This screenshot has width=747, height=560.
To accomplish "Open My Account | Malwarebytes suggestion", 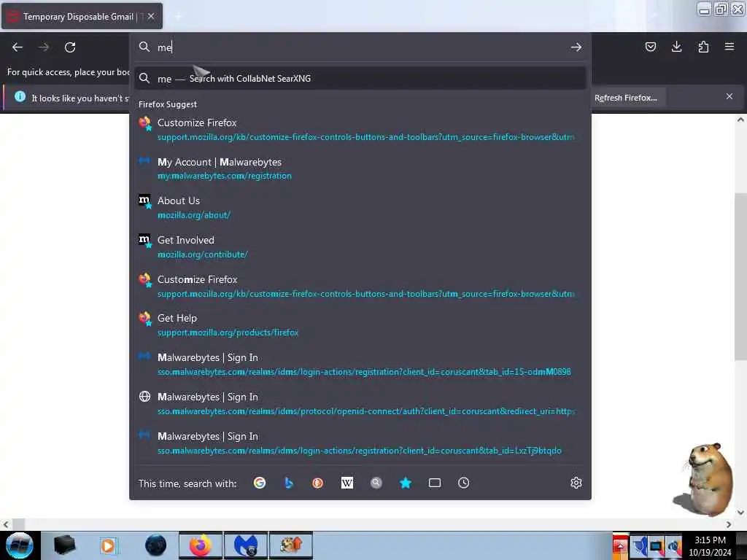I will [360, 168].
